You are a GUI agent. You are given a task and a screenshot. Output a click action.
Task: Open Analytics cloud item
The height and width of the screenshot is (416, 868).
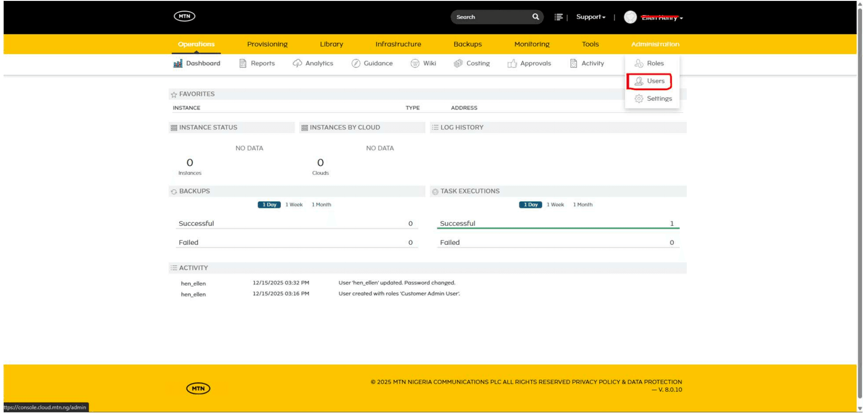[313, 63]
